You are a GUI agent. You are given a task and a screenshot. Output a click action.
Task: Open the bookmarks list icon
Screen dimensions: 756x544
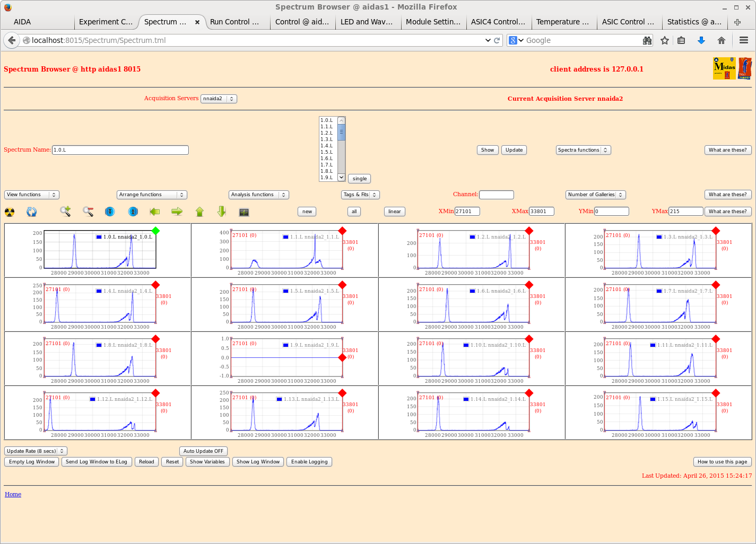(682, 40)
